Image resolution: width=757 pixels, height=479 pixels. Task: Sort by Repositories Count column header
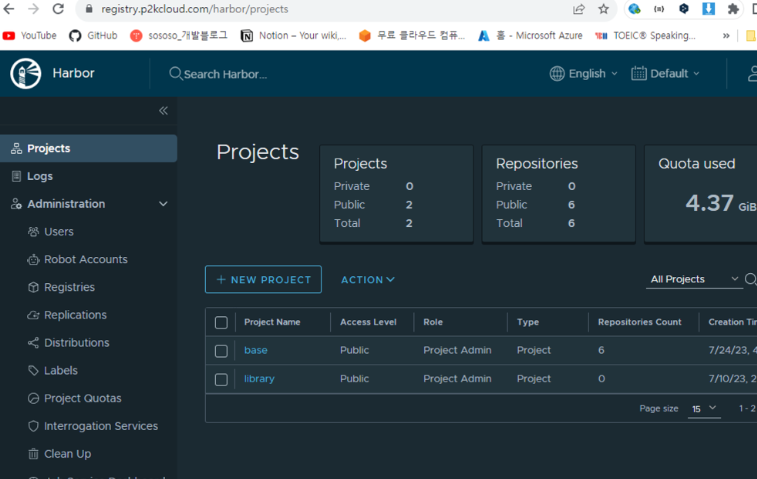coord(639,322)
